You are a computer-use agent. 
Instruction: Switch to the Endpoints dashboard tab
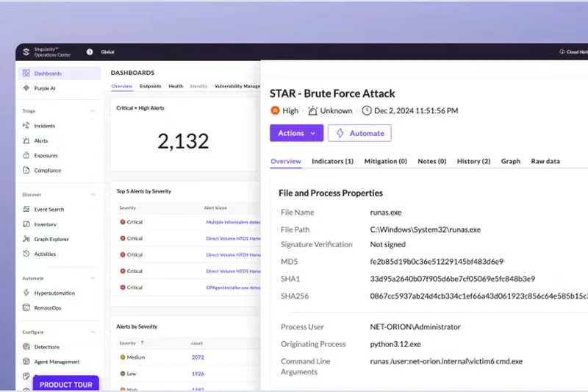[x=150, y=86]
